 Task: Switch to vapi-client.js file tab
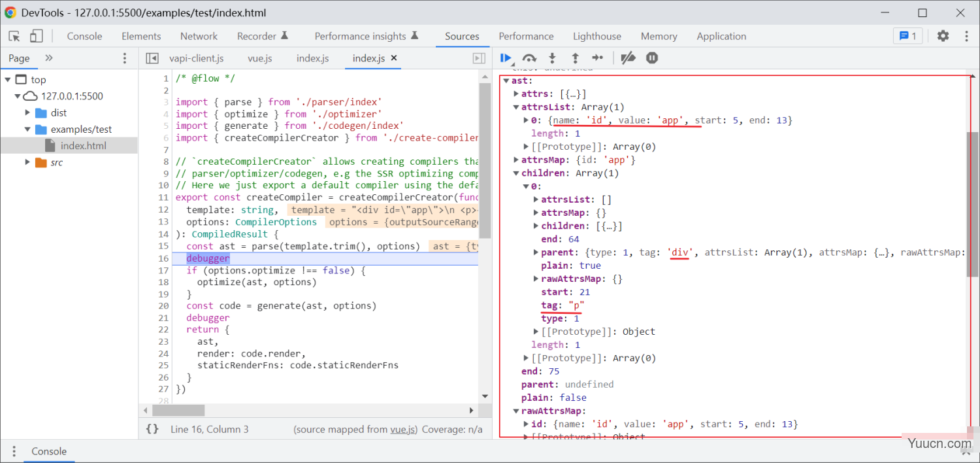coord(196,58)
